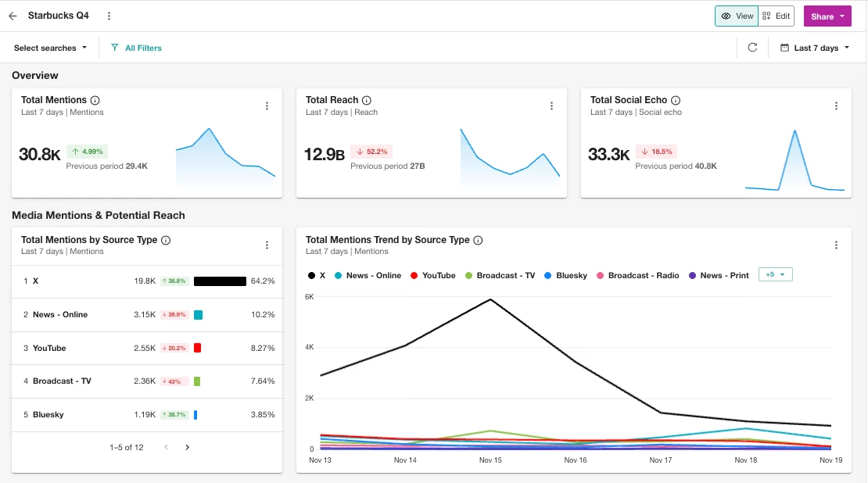Open the Starbucks Q4 kebab menu

109,16
